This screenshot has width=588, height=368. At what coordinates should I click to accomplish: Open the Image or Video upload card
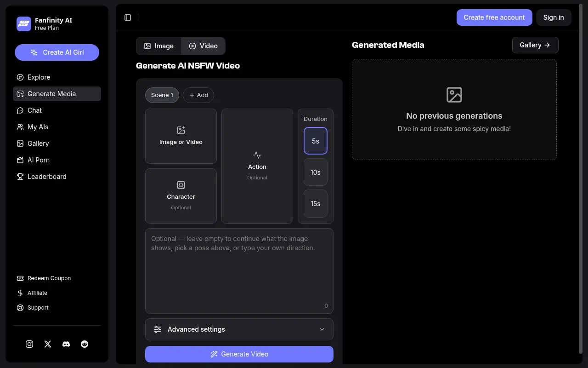181,136
